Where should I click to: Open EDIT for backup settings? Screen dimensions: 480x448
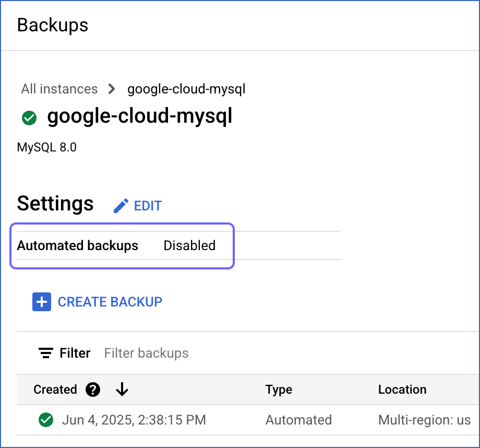click(x=148, y=206)
